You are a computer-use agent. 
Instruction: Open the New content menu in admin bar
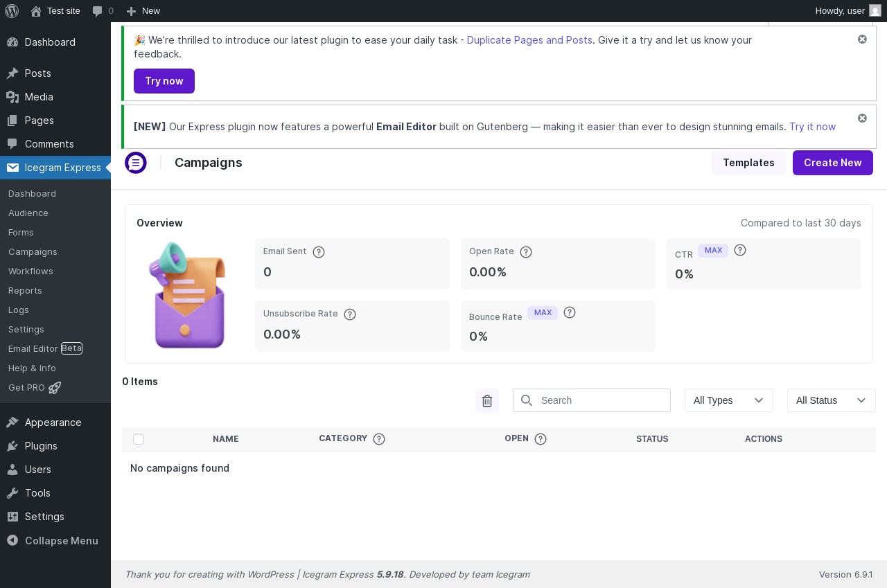coord(143,10)
